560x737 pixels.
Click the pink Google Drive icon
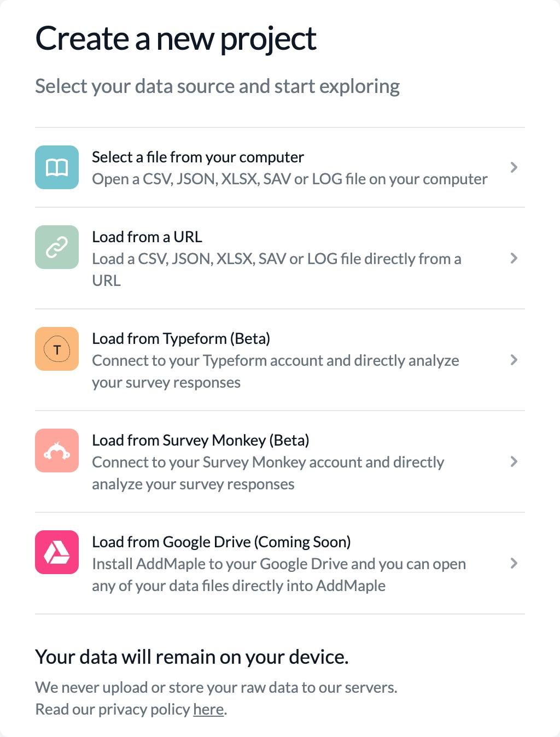click(x=57, y=552)
